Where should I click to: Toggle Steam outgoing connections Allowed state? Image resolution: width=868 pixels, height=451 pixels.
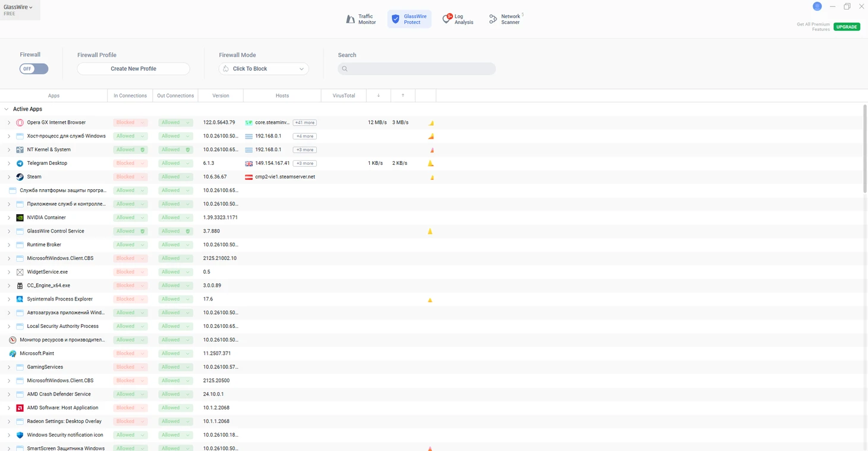click(x=175, y=177)
